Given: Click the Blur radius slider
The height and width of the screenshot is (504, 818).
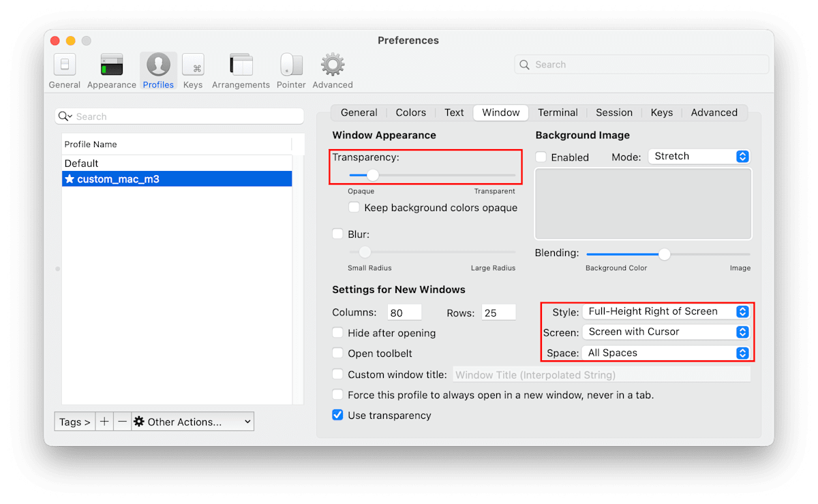Looking at the screenshot, I should (x=432, y=252).
